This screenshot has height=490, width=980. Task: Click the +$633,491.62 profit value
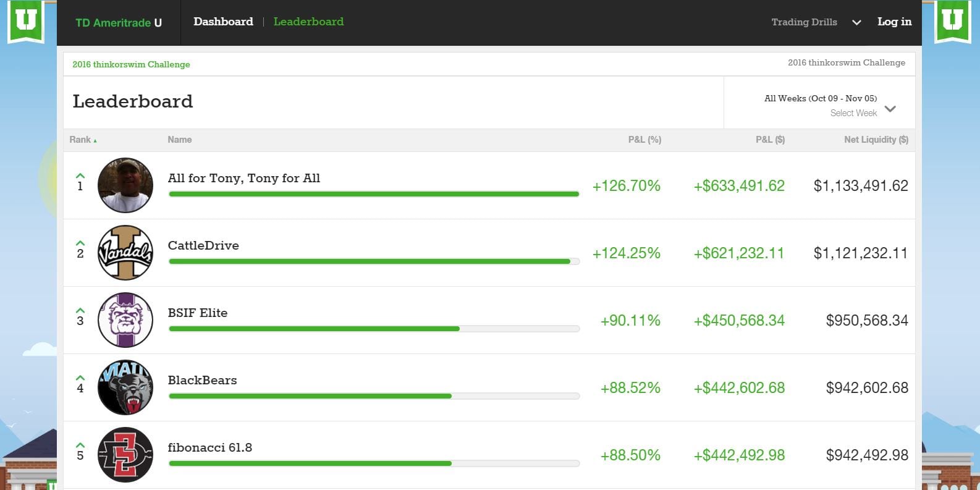739,185
